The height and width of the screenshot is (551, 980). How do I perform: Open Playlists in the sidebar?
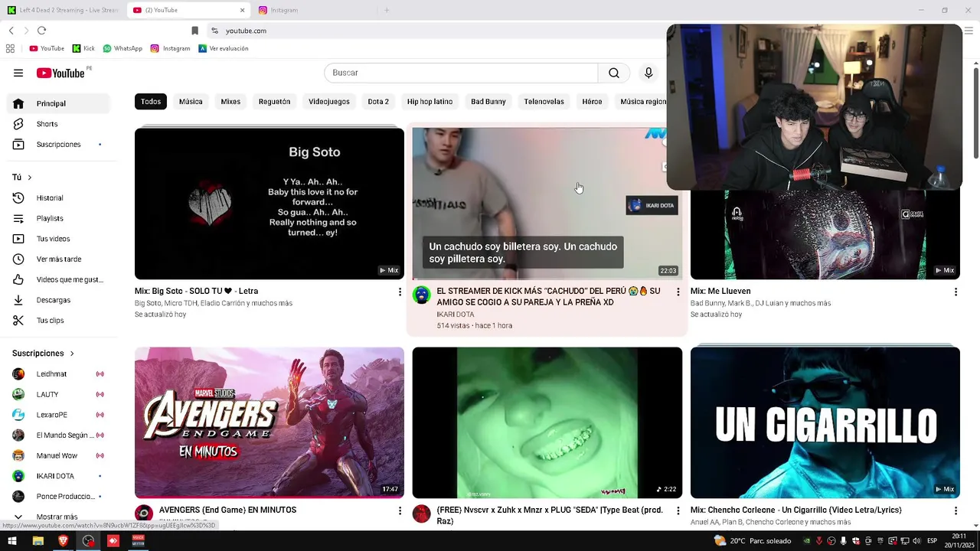pyautogui.click(x=58, y=219)
